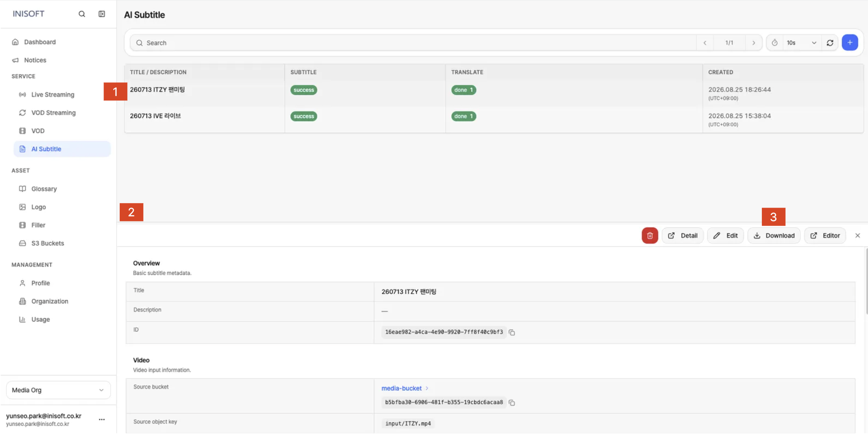Screen dimensions: 868x434
Task: Click done badge in ITZY row
Action: pos(464,90)
